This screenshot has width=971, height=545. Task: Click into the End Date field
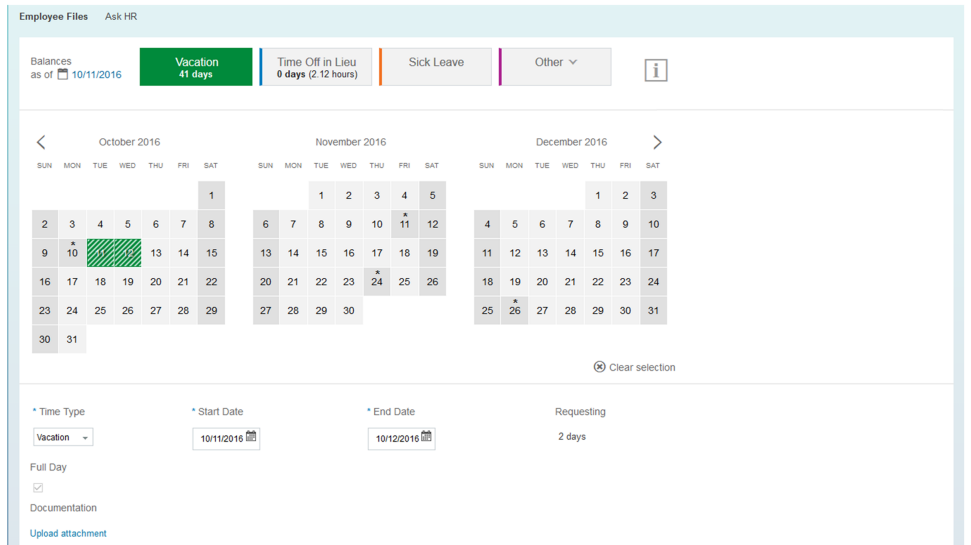click(x=401, y=438)
